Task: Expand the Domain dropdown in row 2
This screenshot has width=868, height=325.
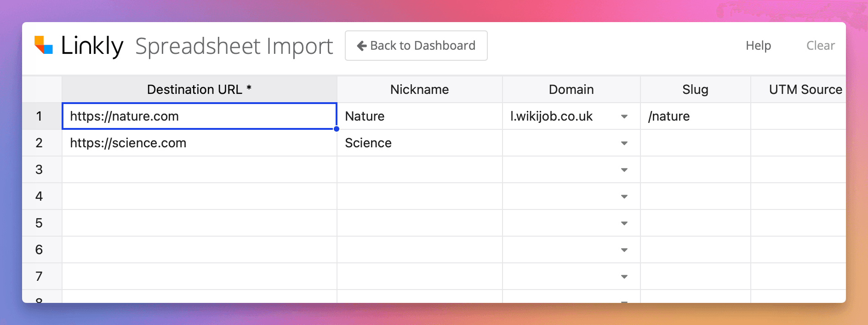Action: click(x=624, y=143)
